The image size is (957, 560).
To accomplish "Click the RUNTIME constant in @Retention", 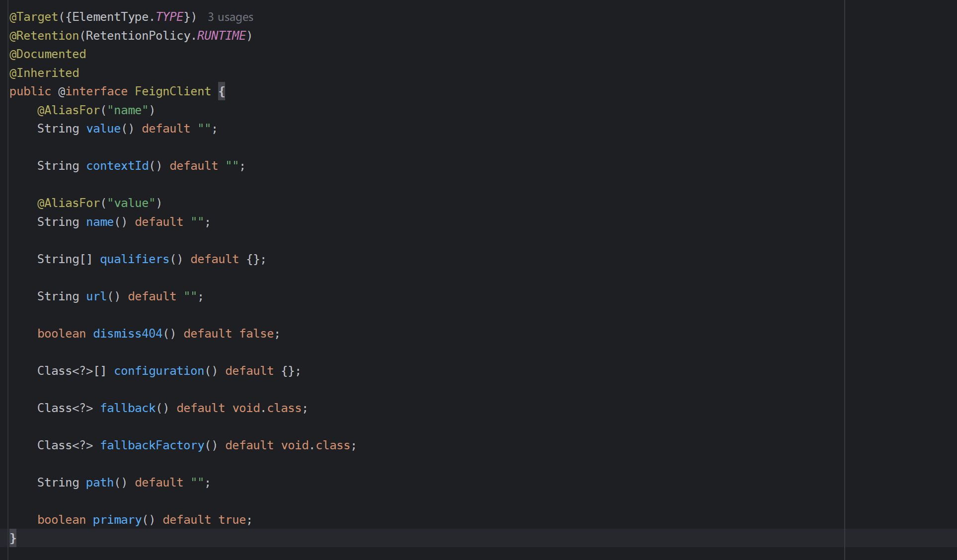I will [221, 36].
